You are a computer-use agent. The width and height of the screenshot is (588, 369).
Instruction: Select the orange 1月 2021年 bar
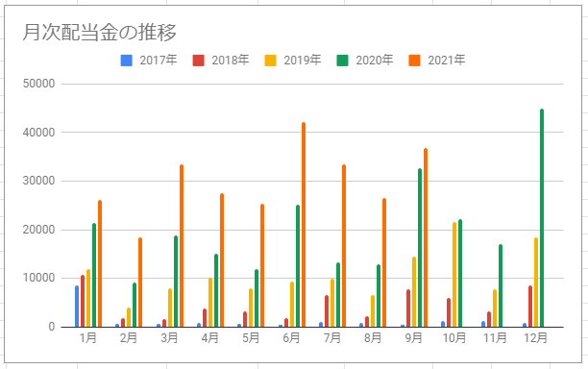click(100, 263)
